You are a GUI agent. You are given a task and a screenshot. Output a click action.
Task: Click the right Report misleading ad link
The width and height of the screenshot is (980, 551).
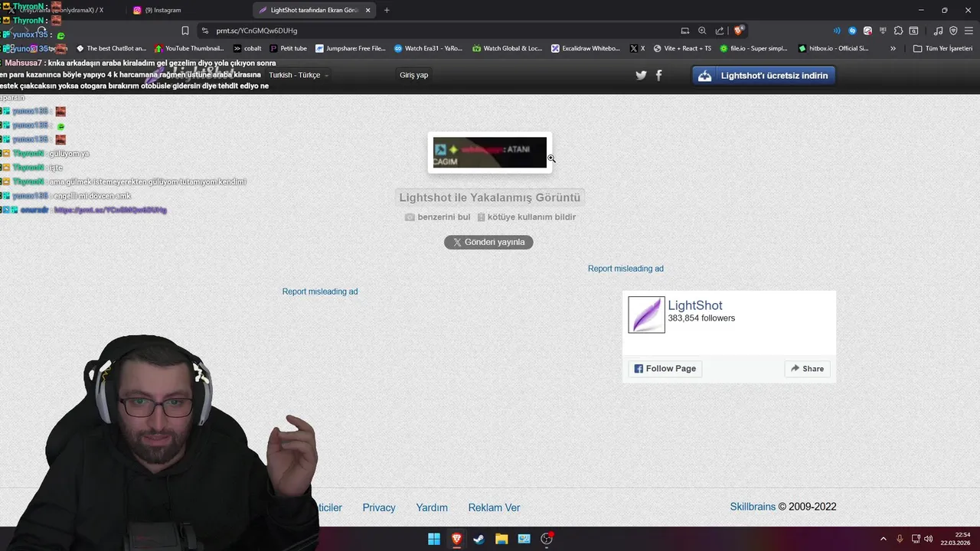point(626,269)
